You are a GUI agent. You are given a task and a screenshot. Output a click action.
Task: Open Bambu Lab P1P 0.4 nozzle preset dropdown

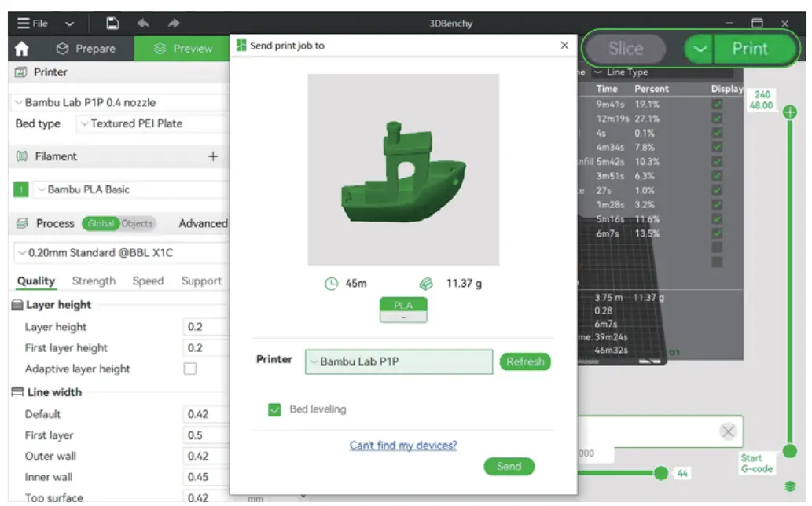[120, 102]
